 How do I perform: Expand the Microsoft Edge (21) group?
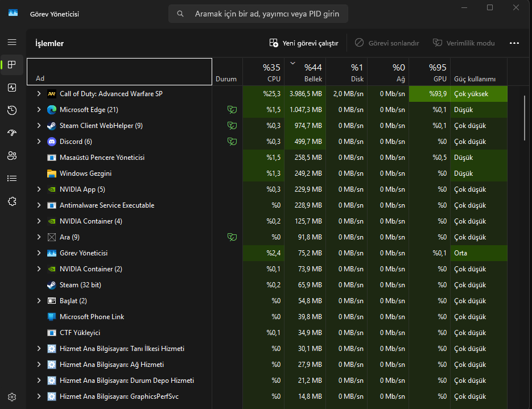point(39,110)
